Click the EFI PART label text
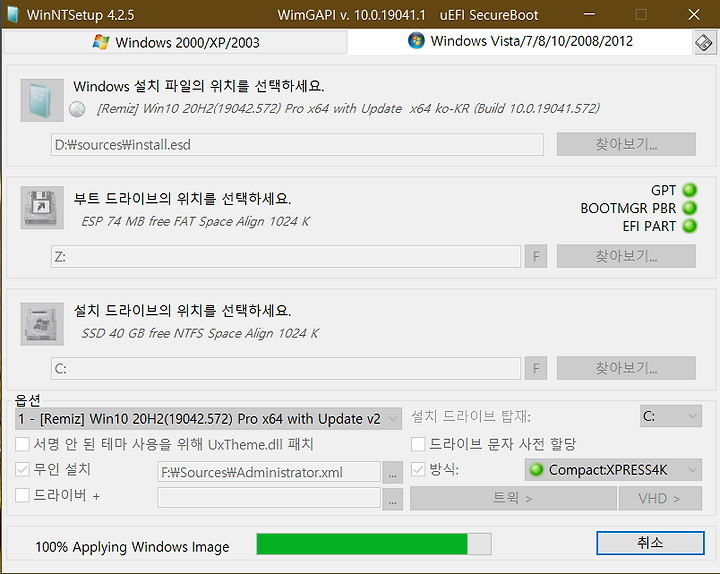 649,226
